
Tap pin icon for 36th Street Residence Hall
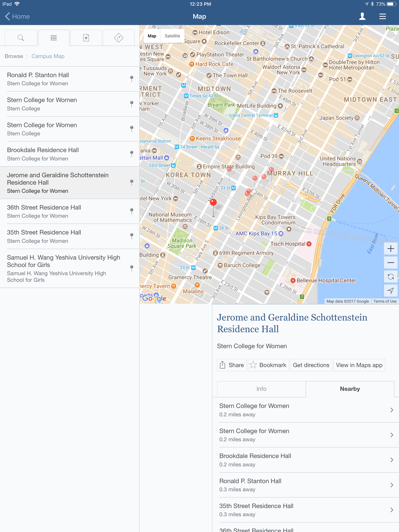point(132,211)
